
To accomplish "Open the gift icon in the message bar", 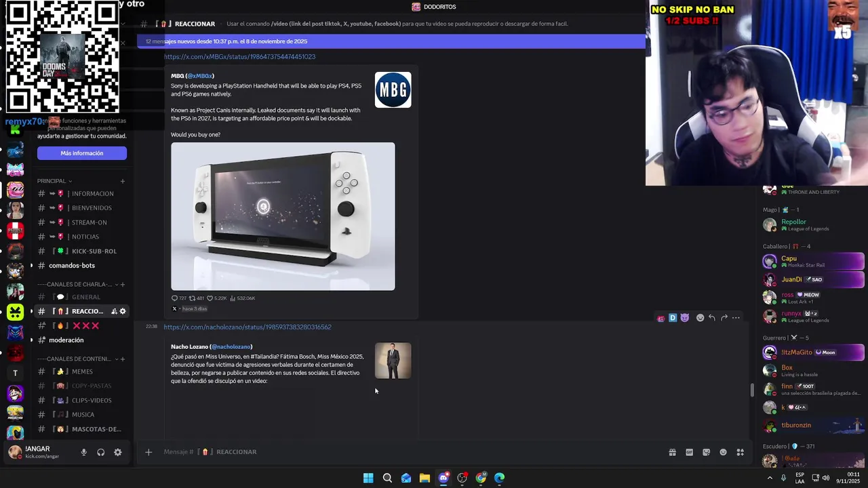I will pos(673,452).
